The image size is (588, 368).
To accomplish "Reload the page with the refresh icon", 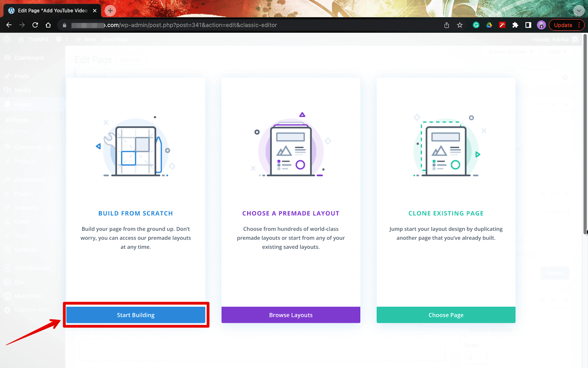I will (x=35, y=25).
